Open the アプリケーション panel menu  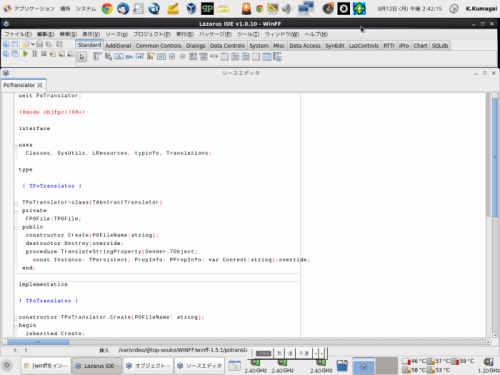34,9
